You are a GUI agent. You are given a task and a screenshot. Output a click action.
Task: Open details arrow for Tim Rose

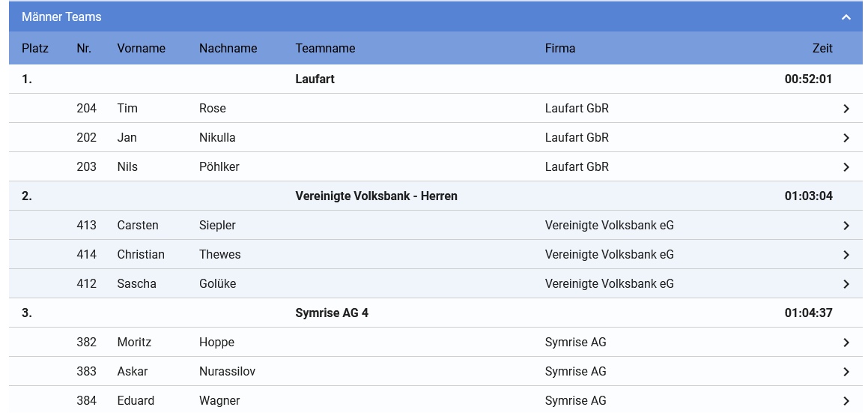coord(846,109)
